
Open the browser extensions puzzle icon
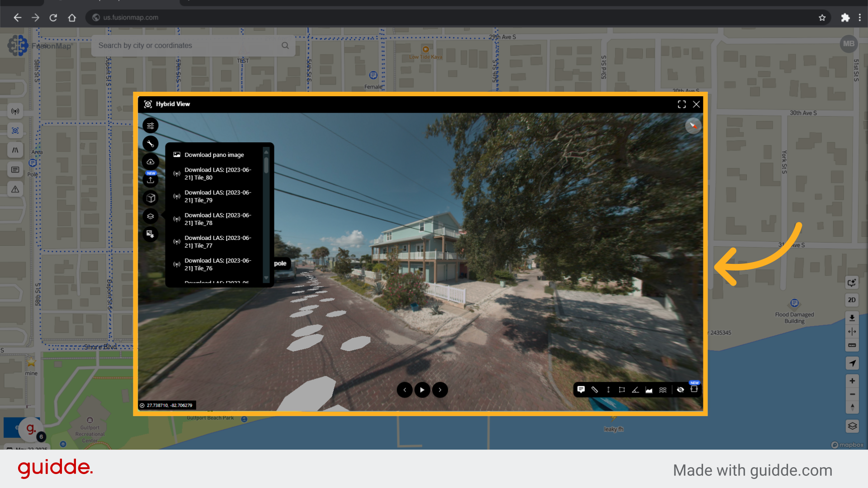[x=845, y=18]
